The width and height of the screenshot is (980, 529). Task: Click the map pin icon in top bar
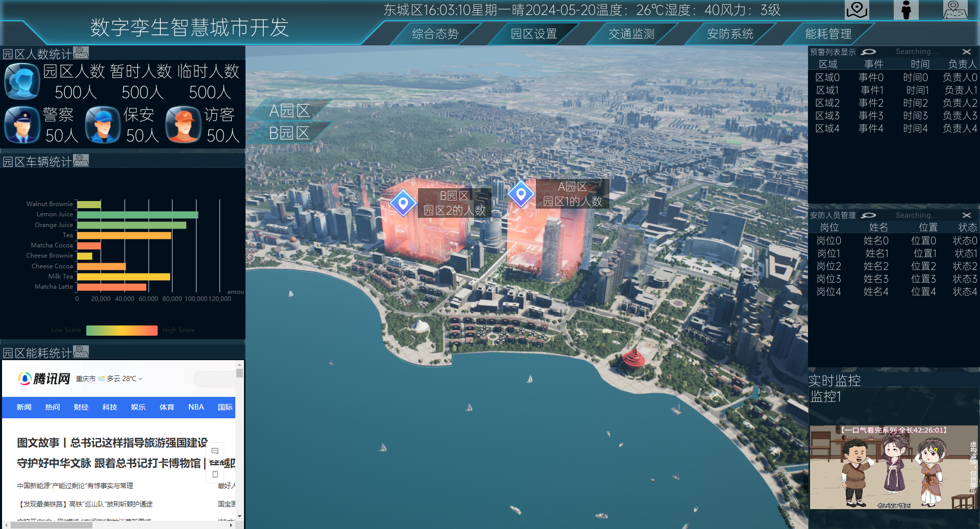point(856,10)
